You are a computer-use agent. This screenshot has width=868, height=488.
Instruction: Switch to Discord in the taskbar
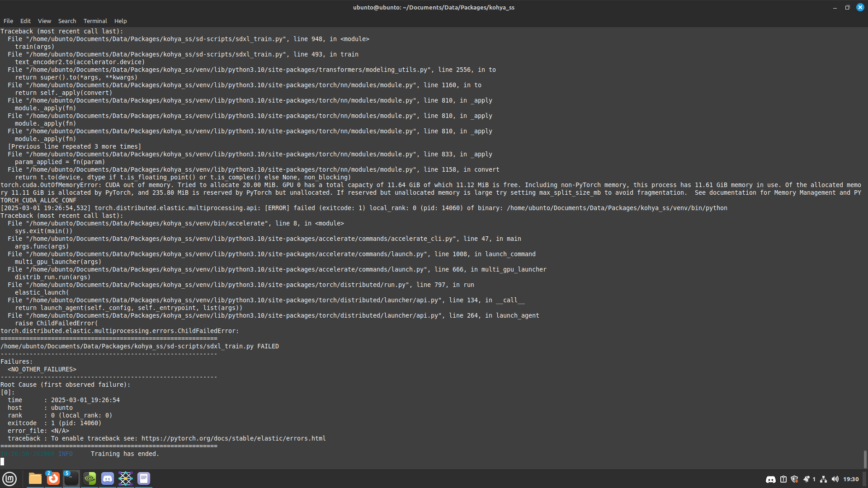108,479
